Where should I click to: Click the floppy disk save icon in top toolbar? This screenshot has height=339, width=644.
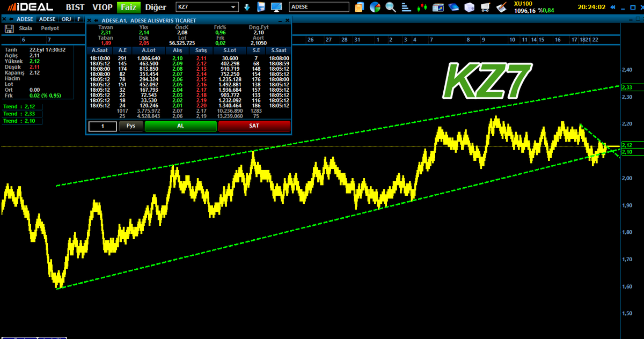click(x=261, y=8)
